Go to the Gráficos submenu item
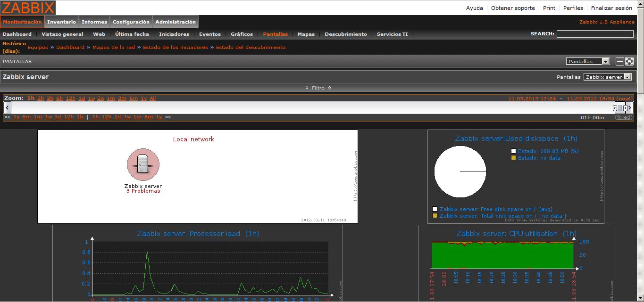This screenshot has height=302, width=644. (x=242, y=34)
